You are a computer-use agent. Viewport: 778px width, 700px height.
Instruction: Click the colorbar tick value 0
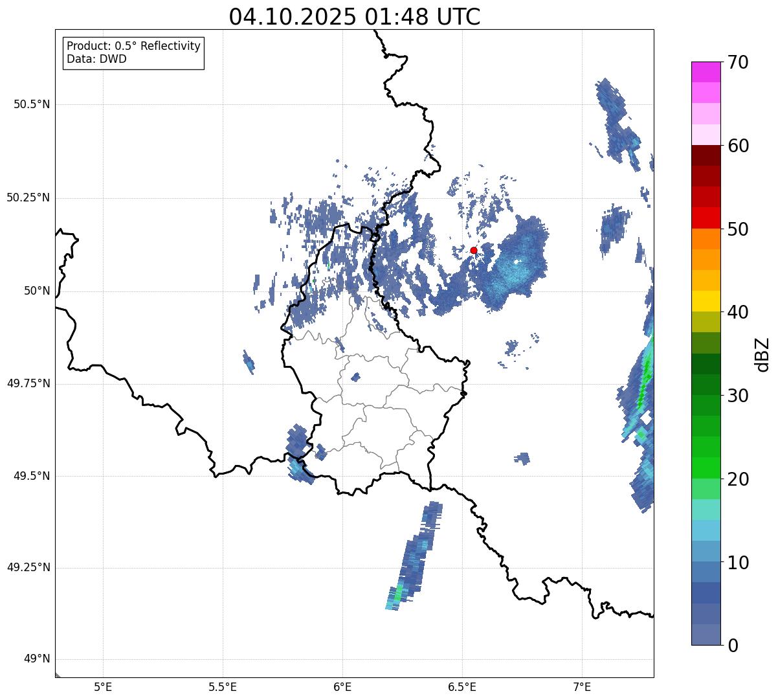(732, 646)
